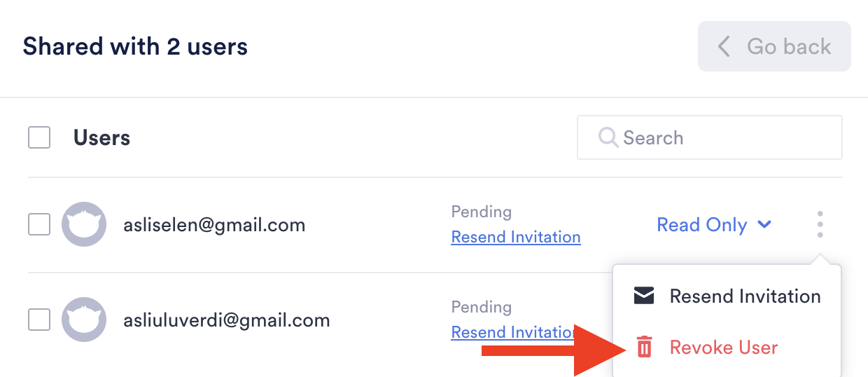Click Resend Invitation link for asliselen@gmail.com
868x377 pixels.
(516, 238)
